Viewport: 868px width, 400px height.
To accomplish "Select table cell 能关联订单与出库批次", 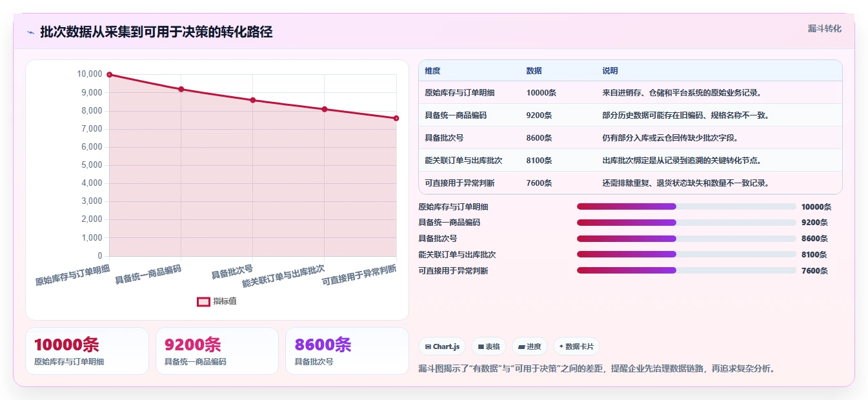I will point(463,161).
